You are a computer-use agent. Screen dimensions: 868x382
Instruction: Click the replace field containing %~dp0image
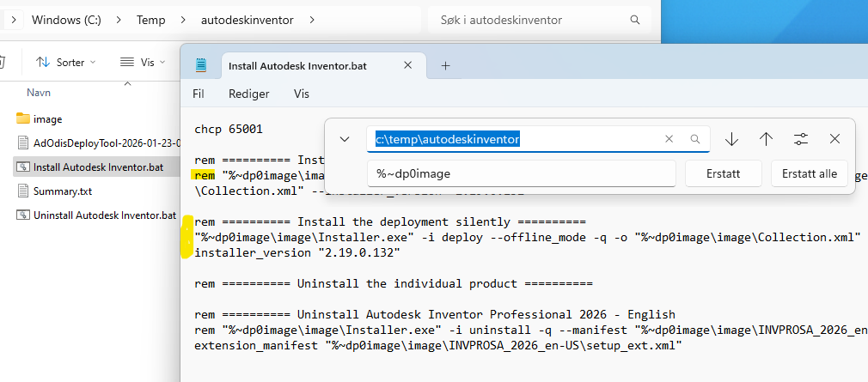(x=522, y=173)
